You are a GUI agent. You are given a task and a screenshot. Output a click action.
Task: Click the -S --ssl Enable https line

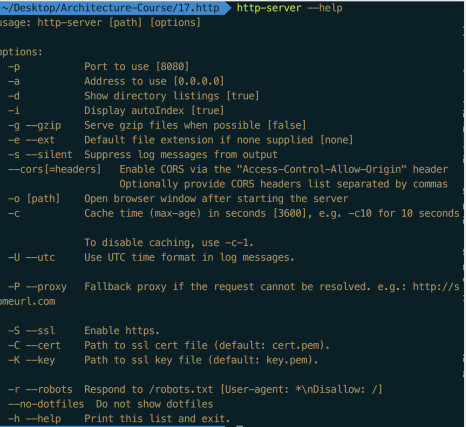(84, 331)
